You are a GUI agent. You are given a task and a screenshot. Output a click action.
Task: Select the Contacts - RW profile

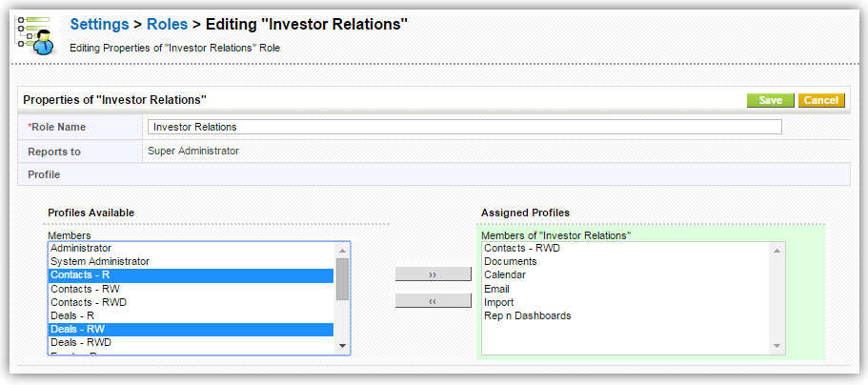85,289
